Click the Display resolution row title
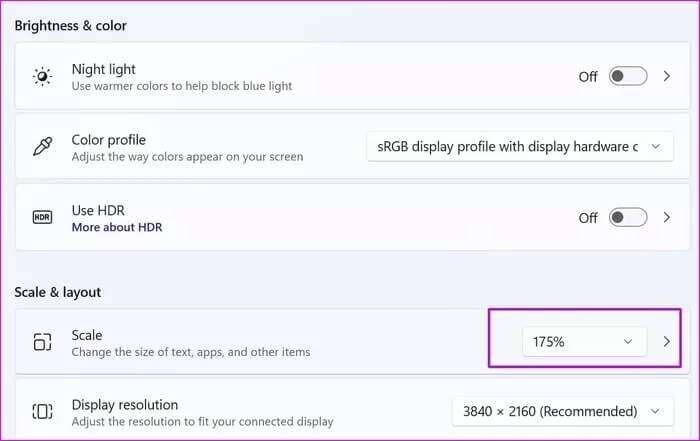The height and width of the screenshot is (441, 700). (x=125, y=405)
